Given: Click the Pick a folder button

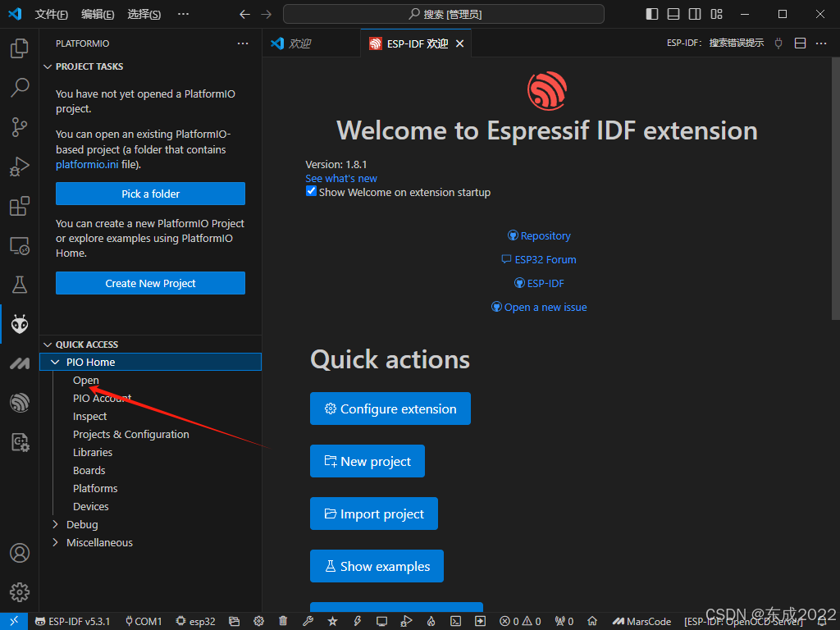Looking at the screenshot, I should tap(151, 194).
